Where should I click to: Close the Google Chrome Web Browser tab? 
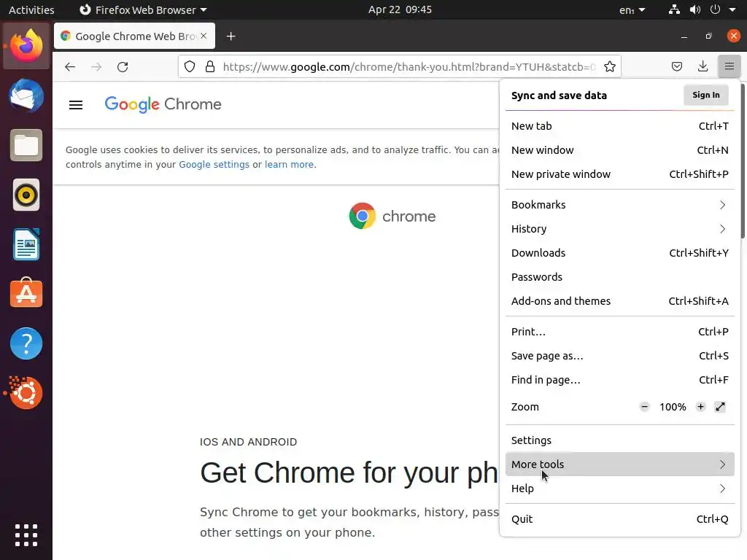pyautogui.click(x=204, y=36)
